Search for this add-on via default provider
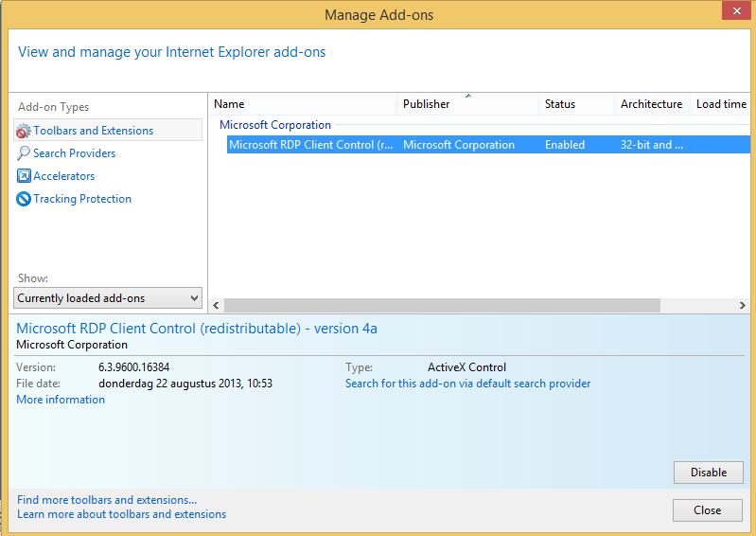Screen dimensions: 756x536 (467, 384)
